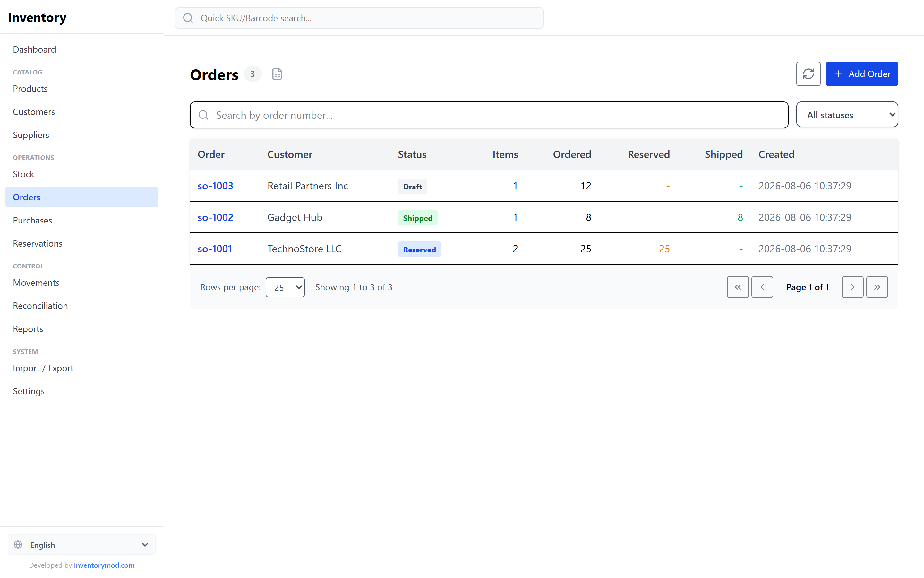Click the Customer column header
The image size is (924, 578).
pos(289,154)
